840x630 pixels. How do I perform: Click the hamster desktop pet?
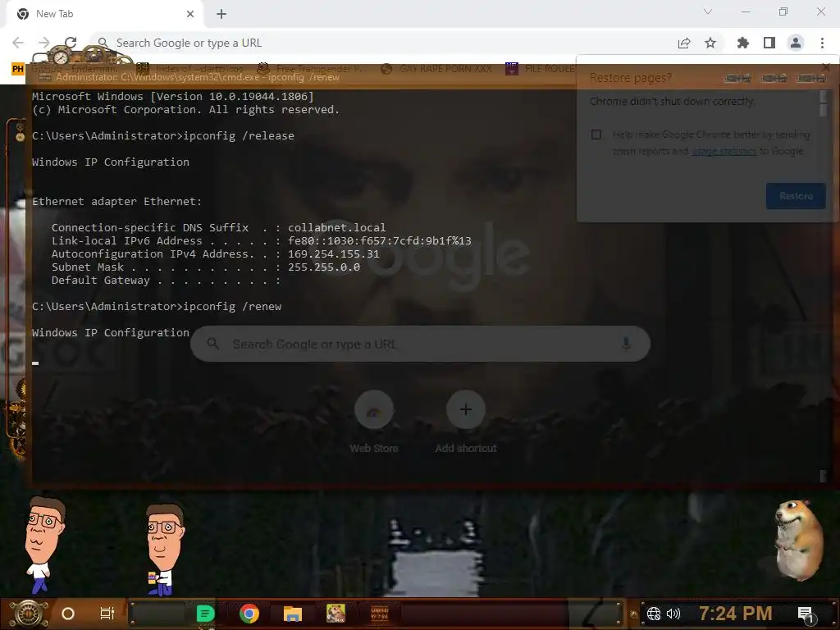(x=799, y=540)
